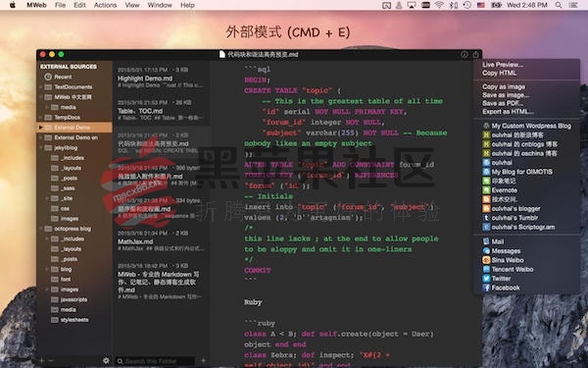Choose Sina Weibo sharing option
This screenshot has width=588, height=368.
click(x=503, y=260)
